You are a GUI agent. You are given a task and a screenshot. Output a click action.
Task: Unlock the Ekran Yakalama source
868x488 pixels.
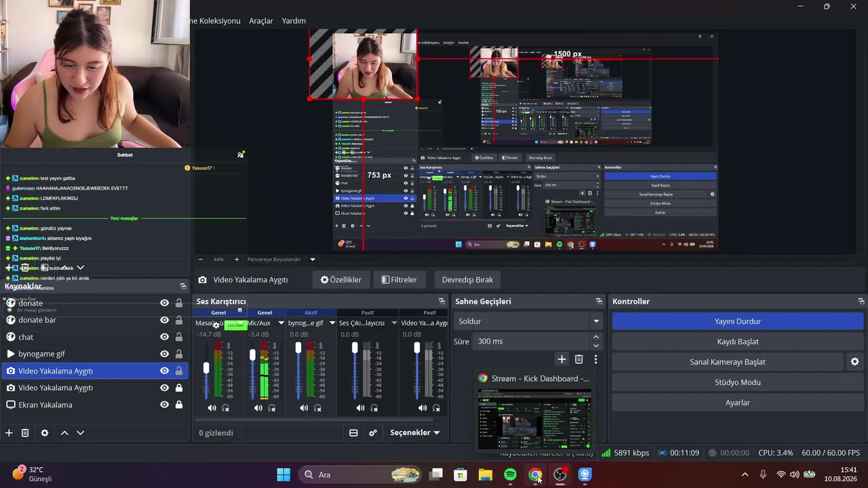tap(179, 405)
